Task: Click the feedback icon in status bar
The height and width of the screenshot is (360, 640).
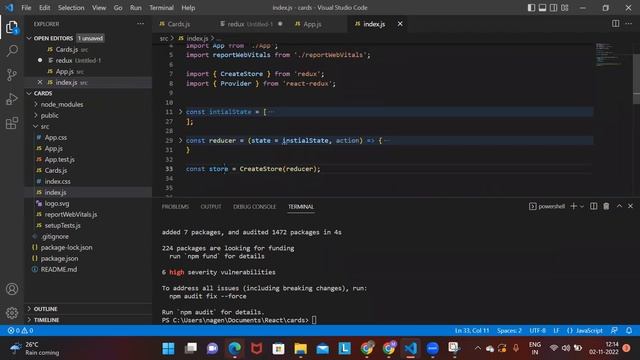Action: coord(614,331)
